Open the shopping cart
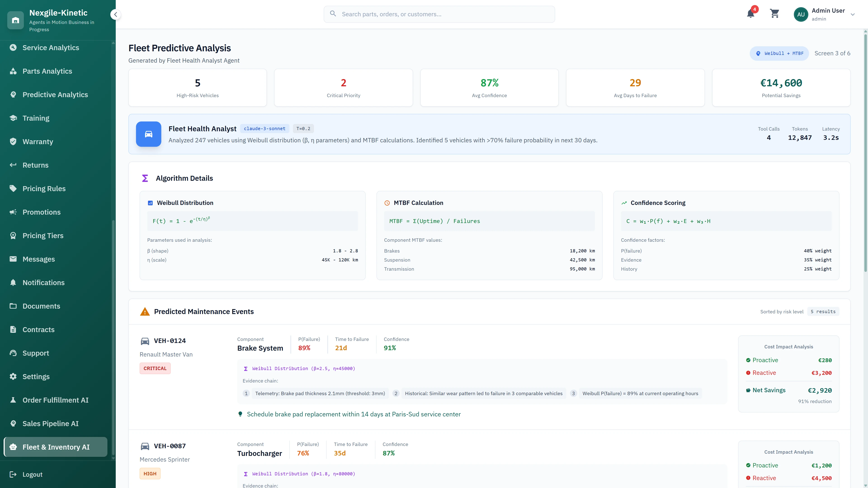Viewport: 868px width, 488px height. [x=775, y=14]
